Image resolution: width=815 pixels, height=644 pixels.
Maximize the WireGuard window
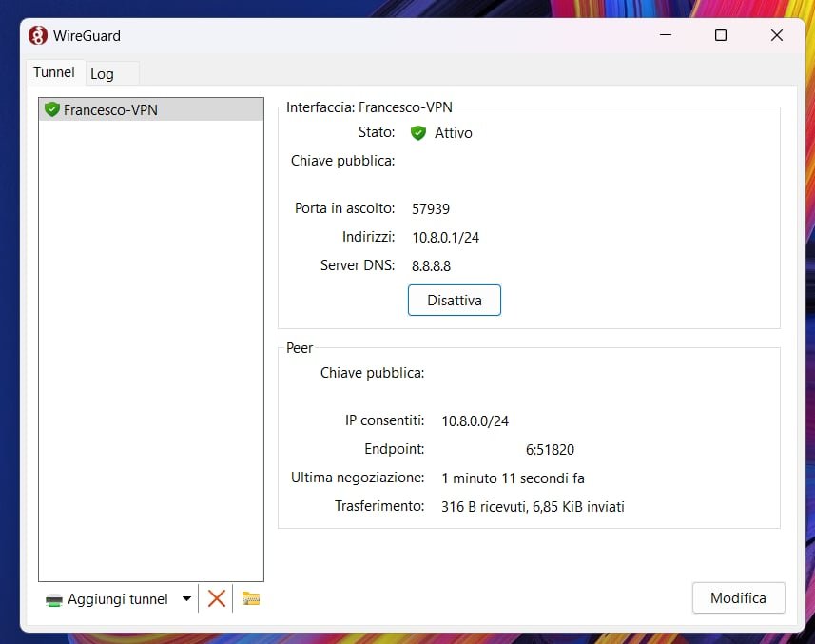(720, 36)
